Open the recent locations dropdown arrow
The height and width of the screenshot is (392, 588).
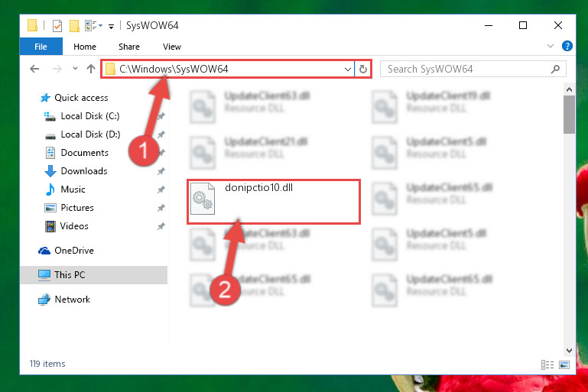pyautogui.click(x=76, y=69)
